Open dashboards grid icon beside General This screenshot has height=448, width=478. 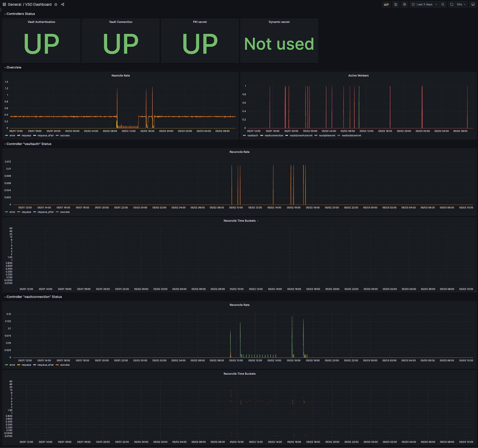click(4, 4)
